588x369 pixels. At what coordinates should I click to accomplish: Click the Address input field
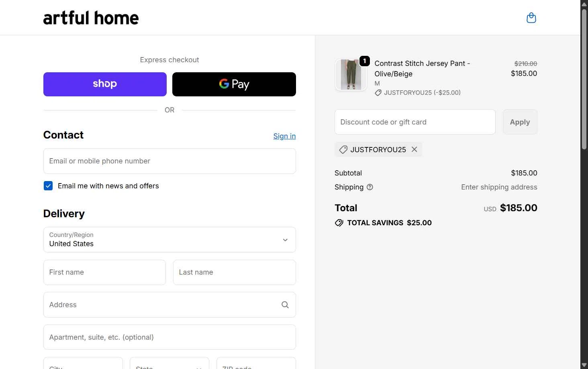pyautogui.click(x=169, y=305)
